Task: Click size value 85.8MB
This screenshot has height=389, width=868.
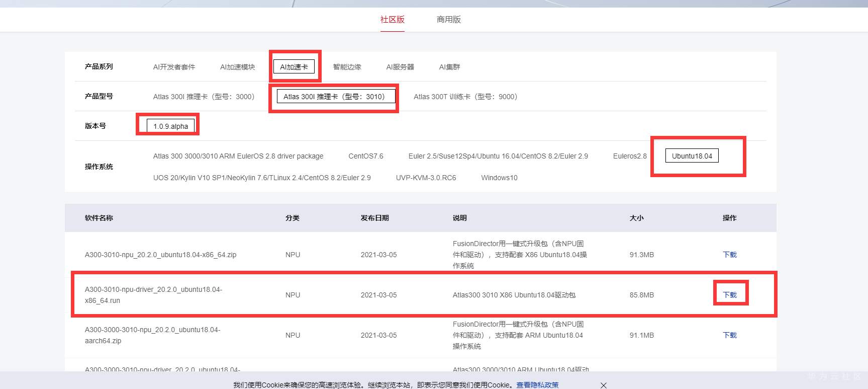Action: pyautogui.click(x=642, y=295)
